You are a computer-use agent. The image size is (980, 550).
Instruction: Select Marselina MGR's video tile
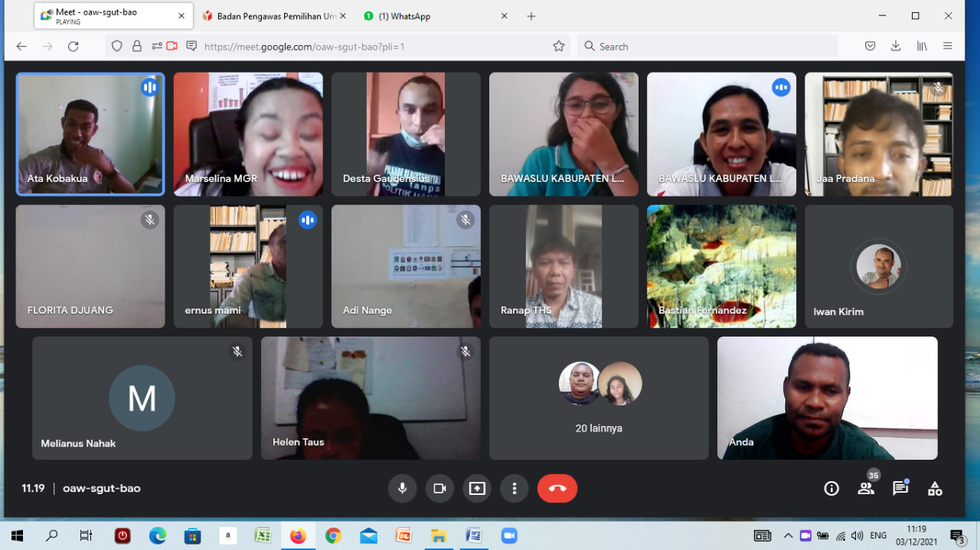pyautogui.click(x=248, y=134)
